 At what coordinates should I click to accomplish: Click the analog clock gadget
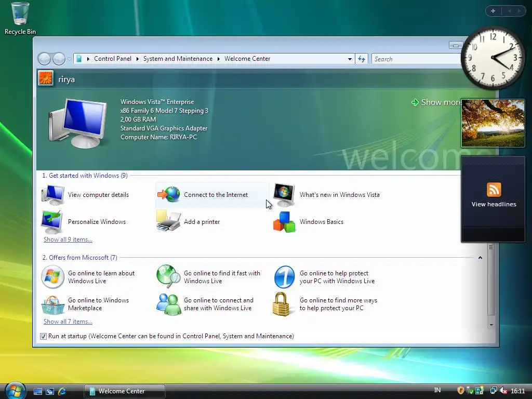(493, 58)
